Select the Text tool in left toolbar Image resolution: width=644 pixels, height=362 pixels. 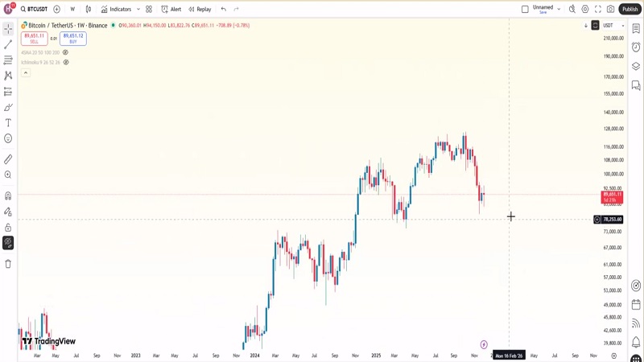8,123
